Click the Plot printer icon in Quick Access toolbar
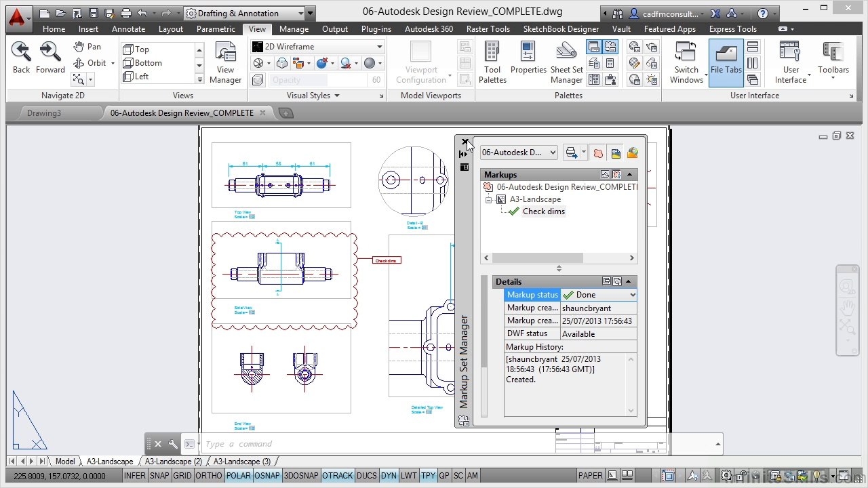868x488 pixels. (125, 14)
